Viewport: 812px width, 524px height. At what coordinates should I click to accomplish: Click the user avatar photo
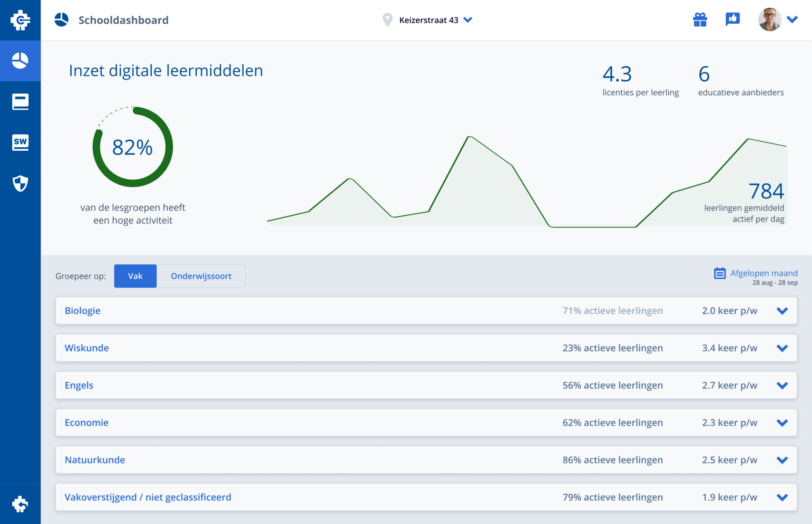click(x=769, y=19)
